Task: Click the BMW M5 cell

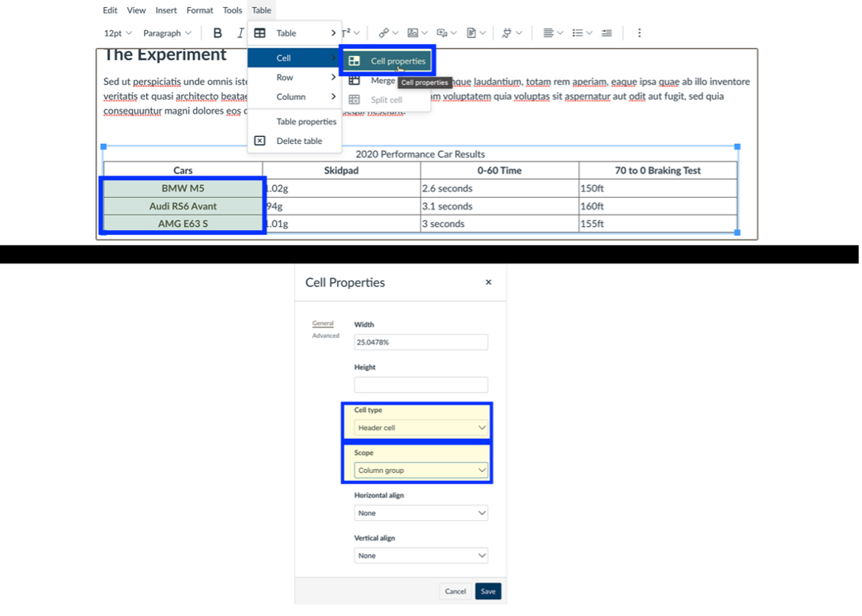Action: (x=183, y=188)
